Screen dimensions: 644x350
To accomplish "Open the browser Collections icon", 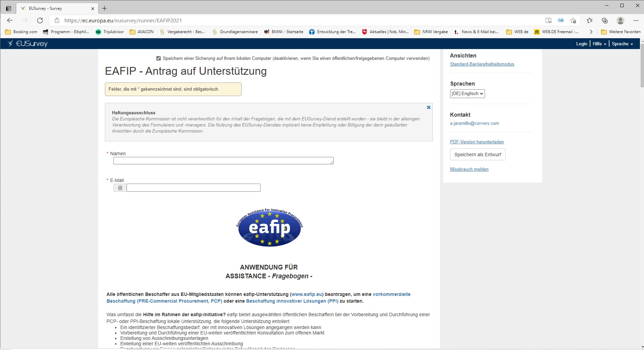I will pyautogui.click(x=604, y=20).
